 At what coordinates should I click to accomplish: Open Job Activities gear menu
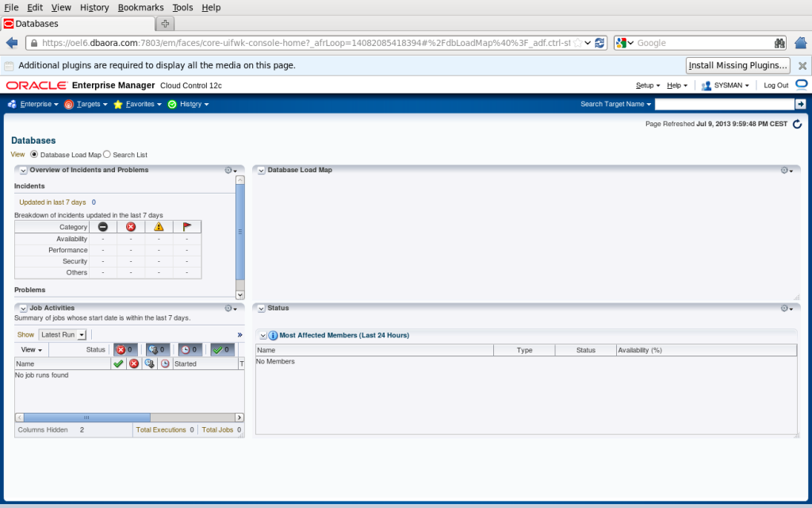coord(231,309)
